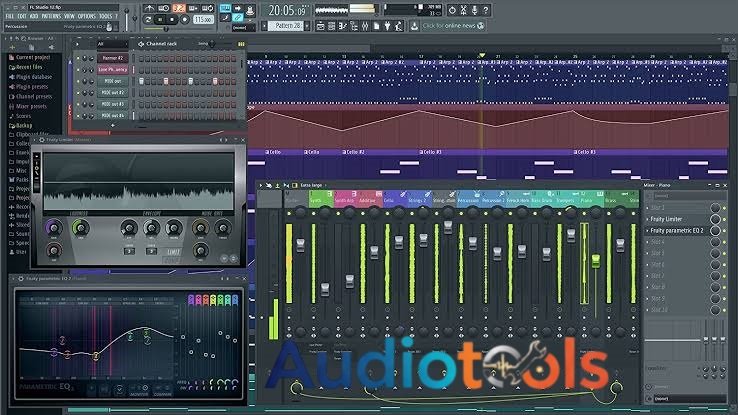This screenshot has width=738, height=415.
Task: Toggle the MIDI out #2 channel mute LED
Action: point(78,93)
